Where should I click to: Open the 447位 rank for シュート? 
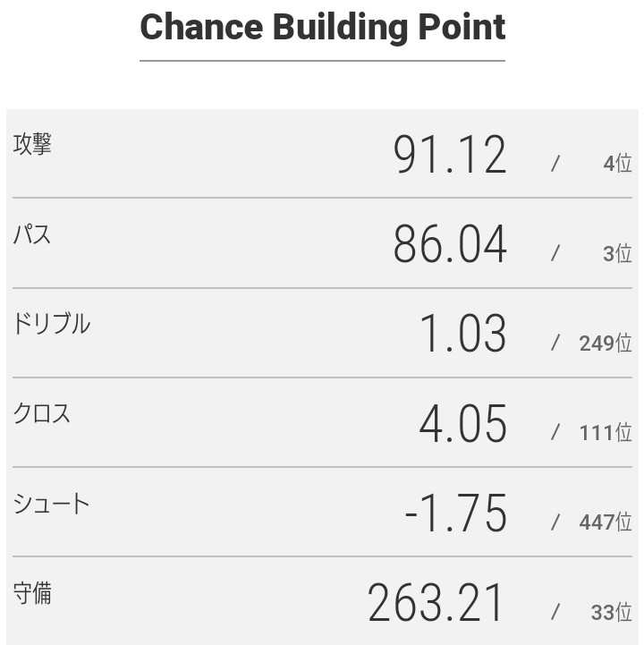point(606,522)
